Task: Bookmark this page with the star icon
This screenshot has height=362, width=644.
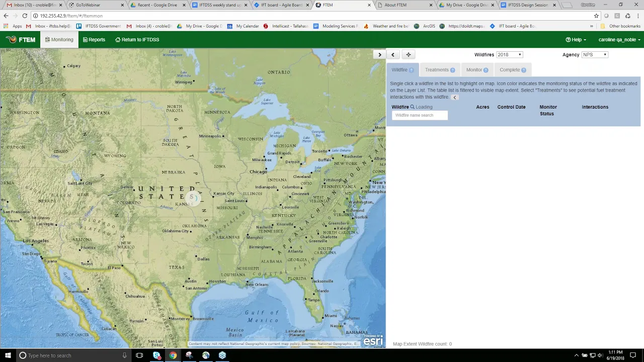Action: pyautogui.click(x=596, y=16)
